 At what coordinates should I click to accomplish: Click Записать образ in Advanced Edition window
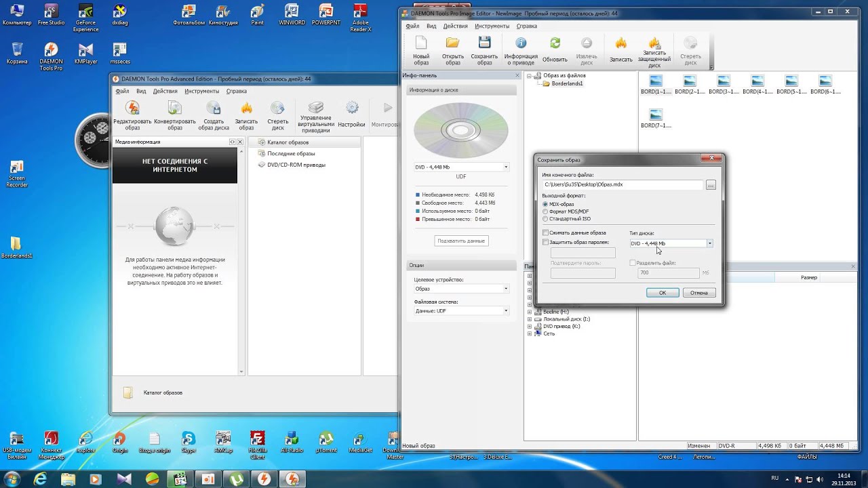coord(246,116)
